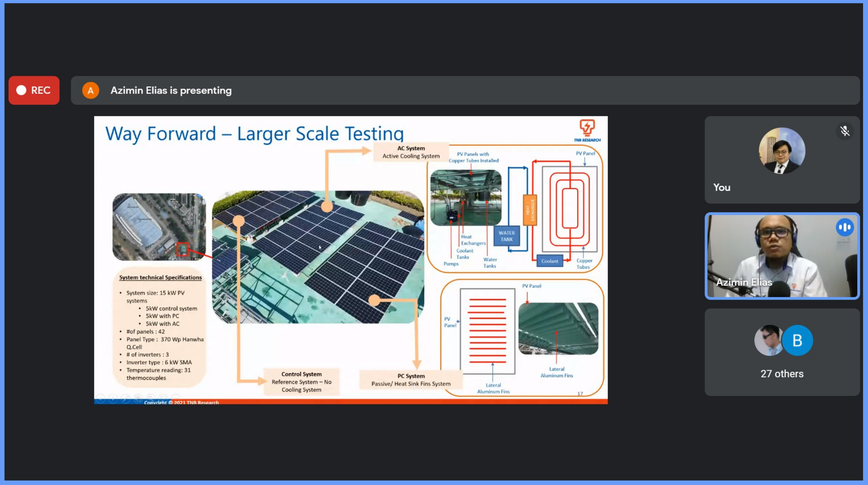Select the pen tool in slideshow controls
This screenshot has height=485, width=868.
125,398
